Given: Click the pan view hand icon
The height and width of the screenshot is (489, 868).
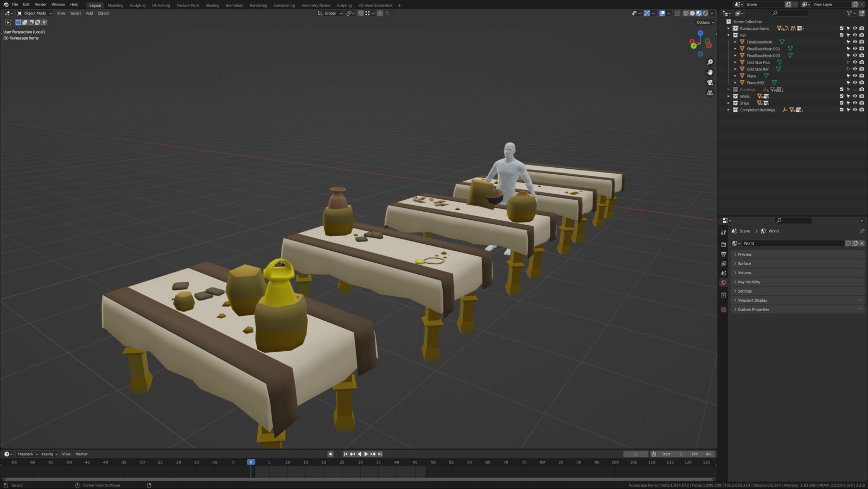Looking at the screenshot, I should coord(710,72).
